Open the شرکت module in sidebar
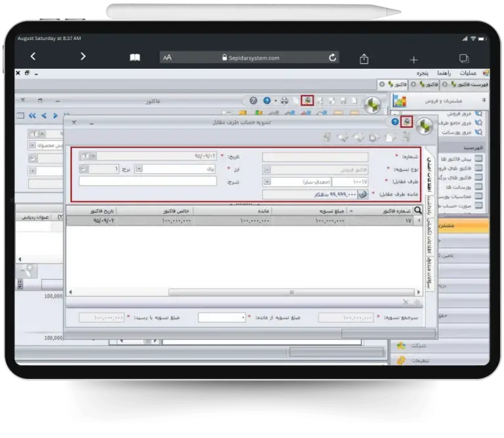The height and width of the screenshot is (438, 504). pyautogui.click(x=440, y=346)
